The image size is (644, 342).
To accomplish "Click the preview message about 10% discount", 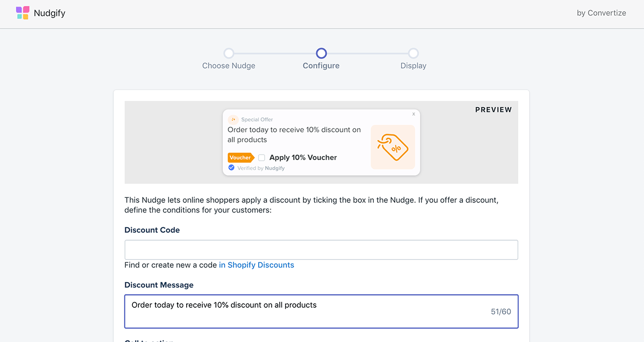I will [x=294, y=134].
